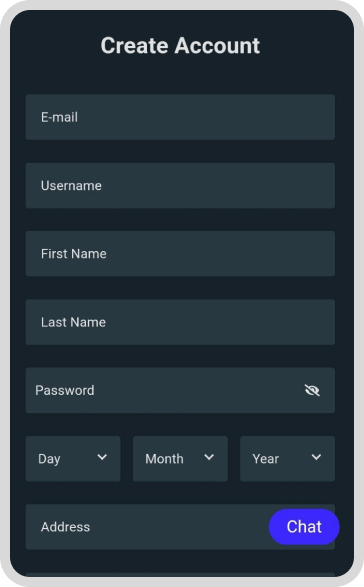The width and height of the screenshot is (364, 587).
Task: Open the Year dropdown
Action: point(287,459)
